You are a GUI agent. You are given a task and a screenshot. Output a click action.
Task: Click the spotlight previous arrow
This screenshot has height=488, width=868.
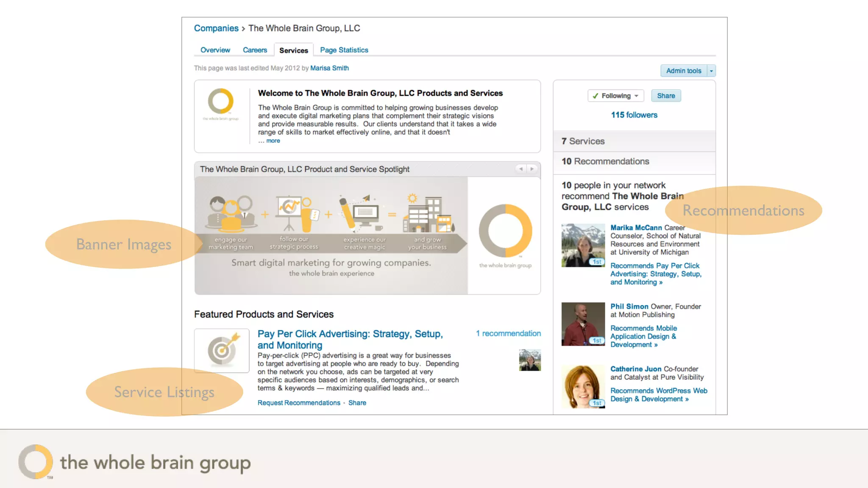point(520,169)
